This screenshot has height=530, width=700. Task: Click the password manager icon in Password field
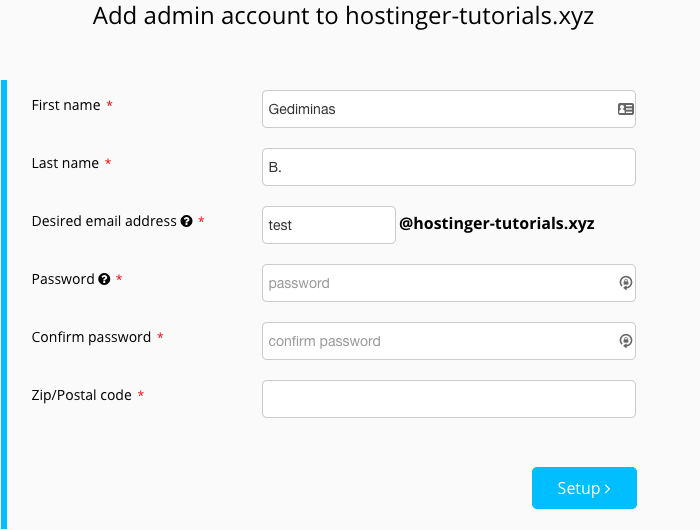(625, 283)
